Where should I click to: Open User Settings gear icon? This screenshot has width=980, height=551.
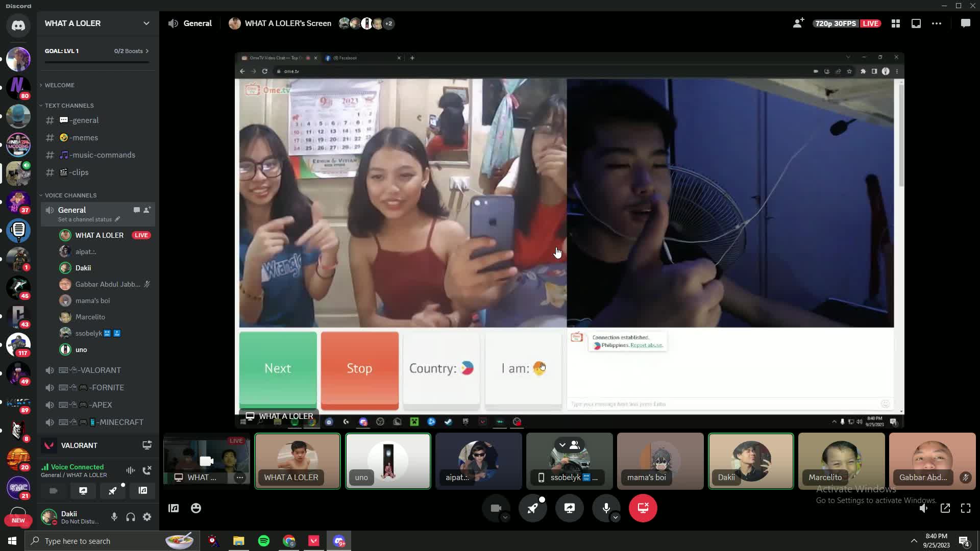click(x=147, y=517)
